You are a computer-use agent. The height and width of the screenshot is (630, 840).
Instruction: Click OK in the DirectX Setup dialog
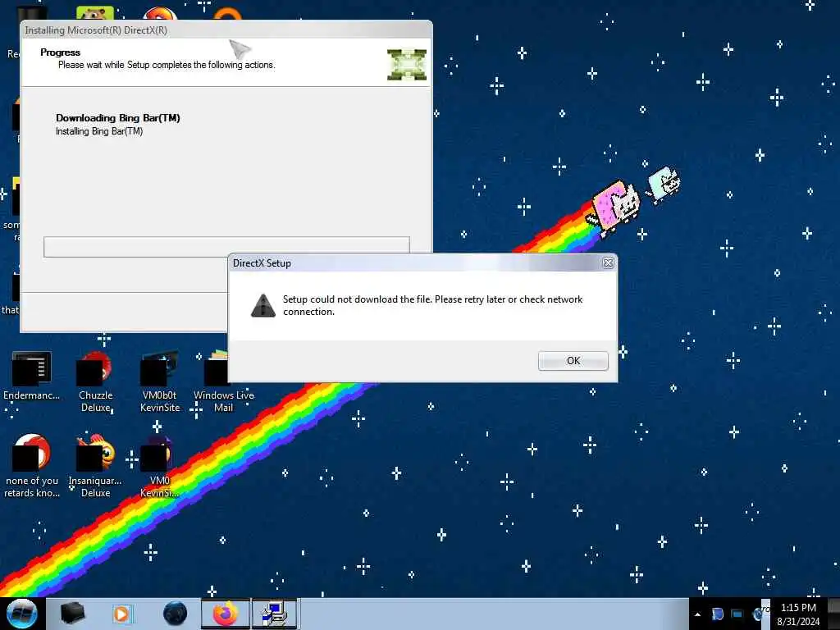pos(573,361)
